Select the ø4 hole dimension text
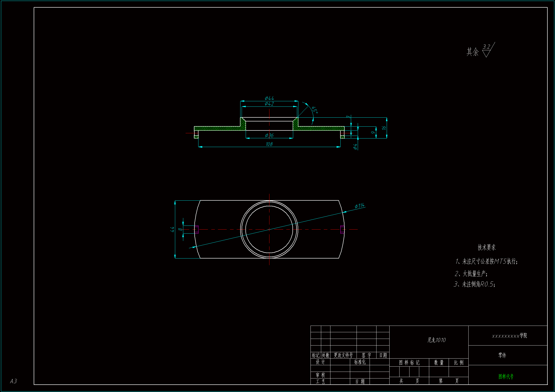This screenshot has height=392, width=555. (x=355, y=147)
